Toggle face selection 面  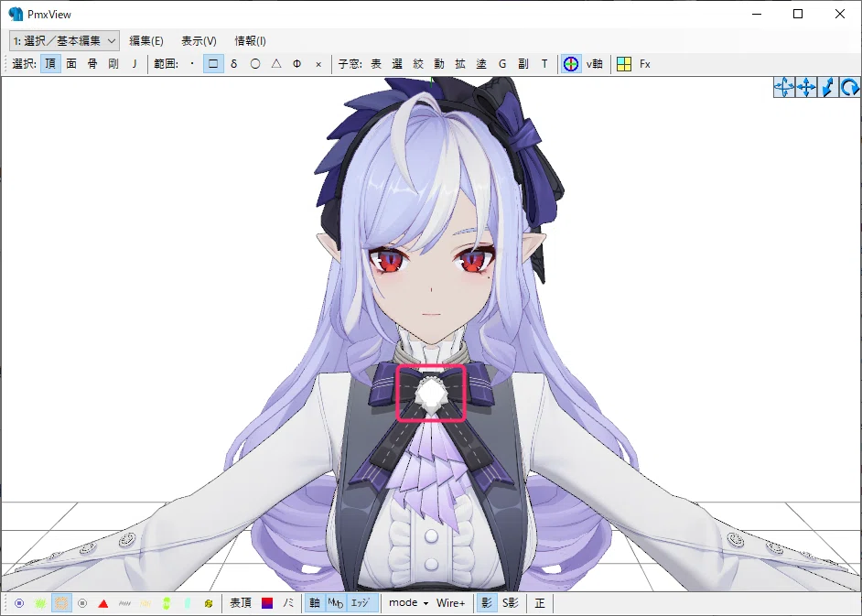click(71, 64)
